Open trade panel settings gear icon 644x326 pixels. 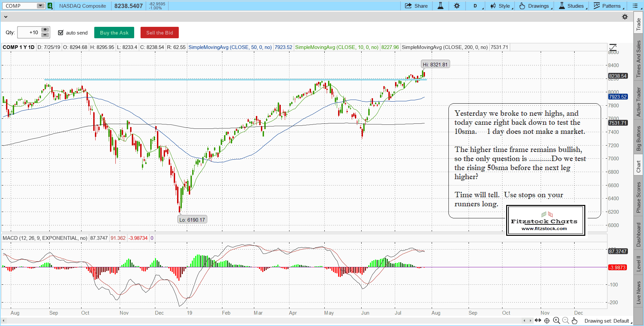tap(625, 17)
